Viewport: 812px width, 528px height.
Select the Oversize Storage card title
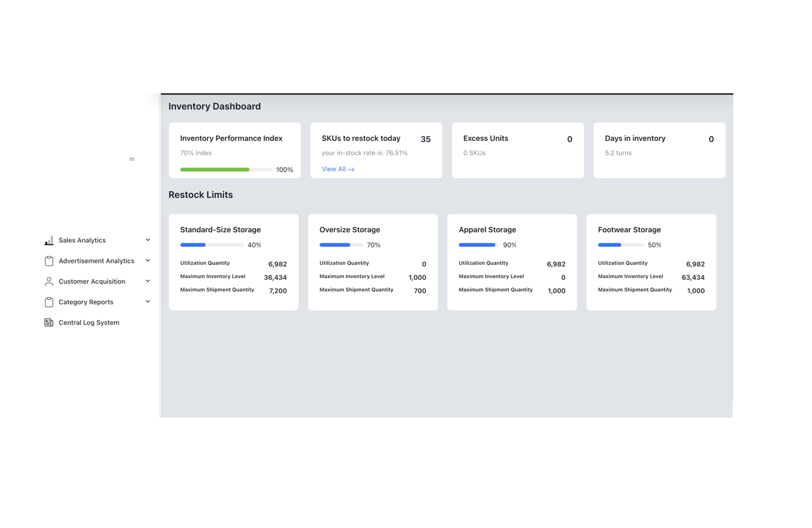[x=350, y=230]
